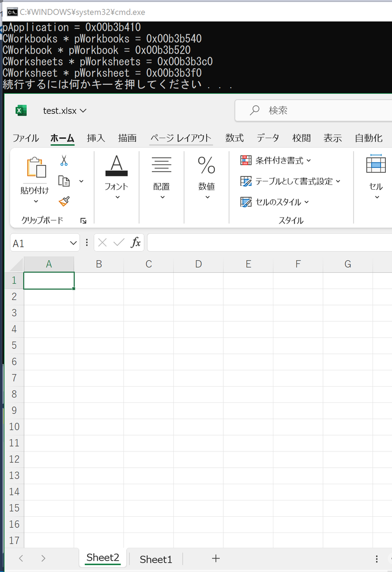Viewport: 392px width, 572px height.
Task: Open the Data (データ) ribbon tab
Action: click(268, 138)
